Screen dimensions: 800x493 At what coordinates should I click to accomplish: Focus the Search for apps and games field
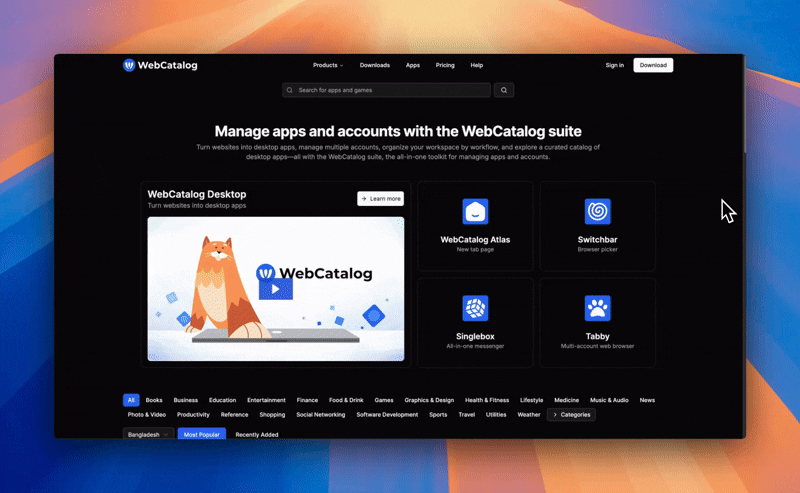[386, 90]
